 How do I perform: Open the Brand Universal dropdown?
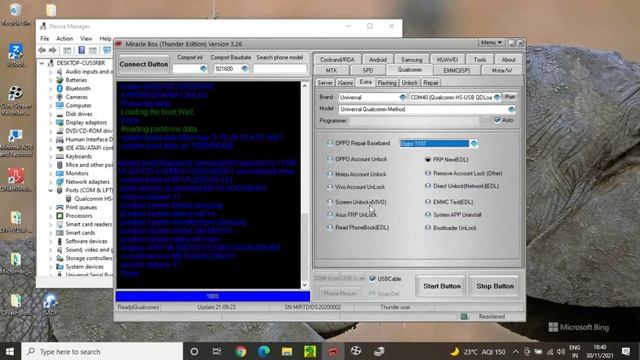(402, 97)
